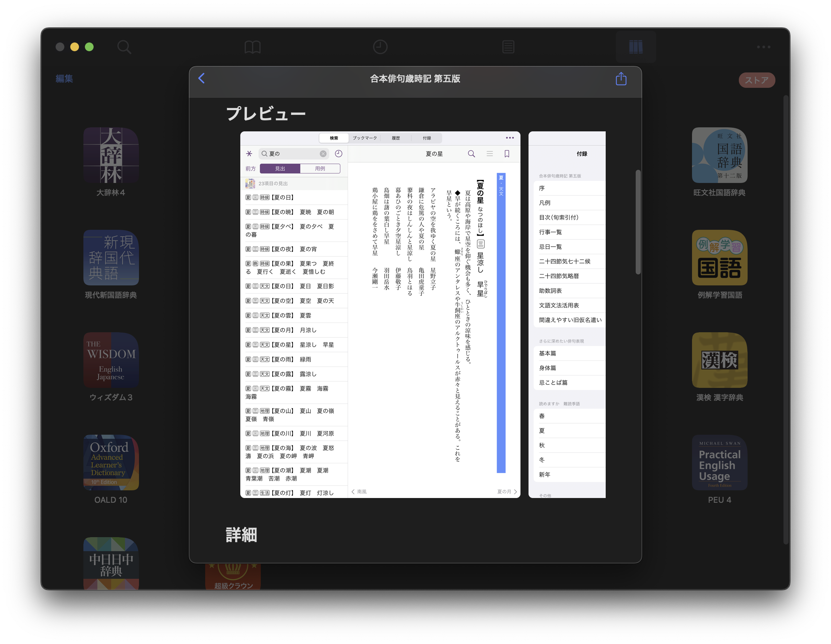Click the share icon for 合本俳句歳時記

(621, 79)
